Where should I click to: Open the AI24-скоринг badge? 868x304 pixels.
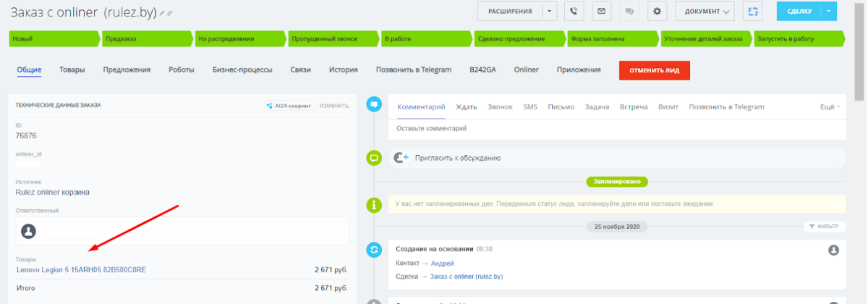[x=289, y=106]
